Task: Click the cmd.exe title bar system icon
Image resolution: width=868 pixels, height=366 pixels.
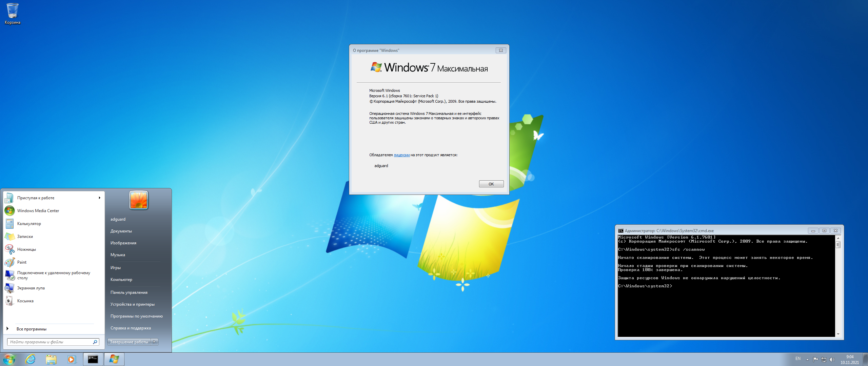Action: pos(621,231)
